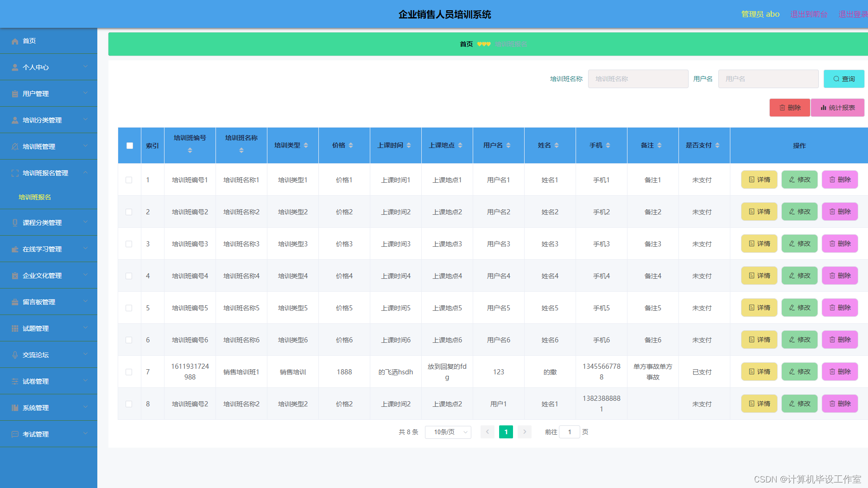Click the grid icon beside 试题管理
868x488 pixels.
[15, 328]
